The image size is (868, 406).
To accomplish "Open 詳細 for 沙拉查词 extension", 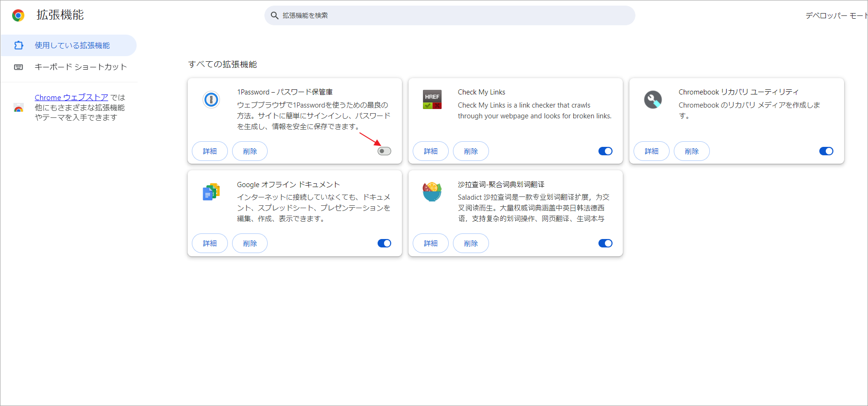I will click(x=430, y=243).
